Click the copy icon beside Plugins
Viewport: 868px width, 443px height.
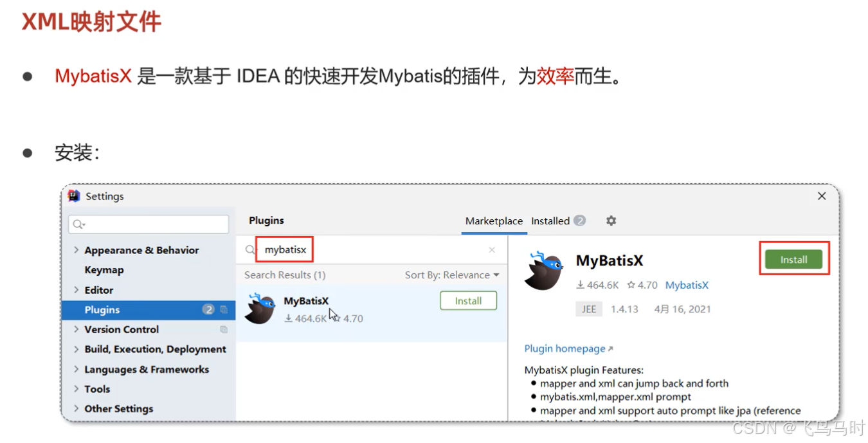224,310
